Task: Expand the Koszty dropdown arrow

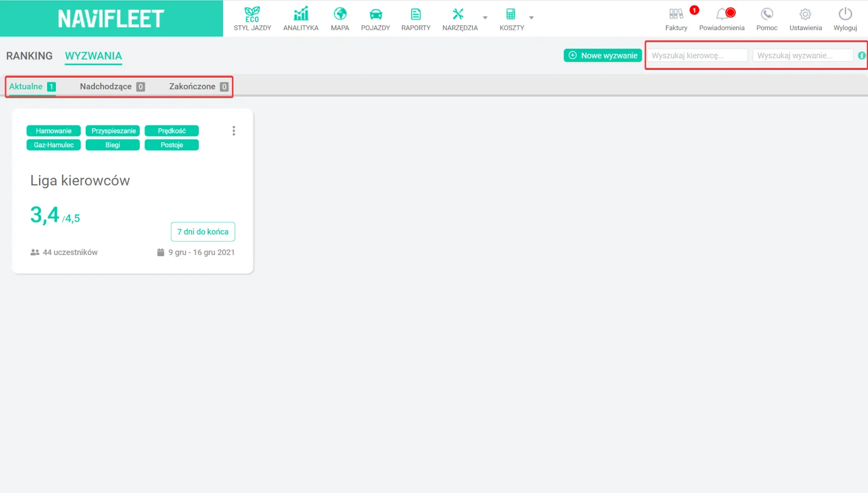Action: point(531,18)
